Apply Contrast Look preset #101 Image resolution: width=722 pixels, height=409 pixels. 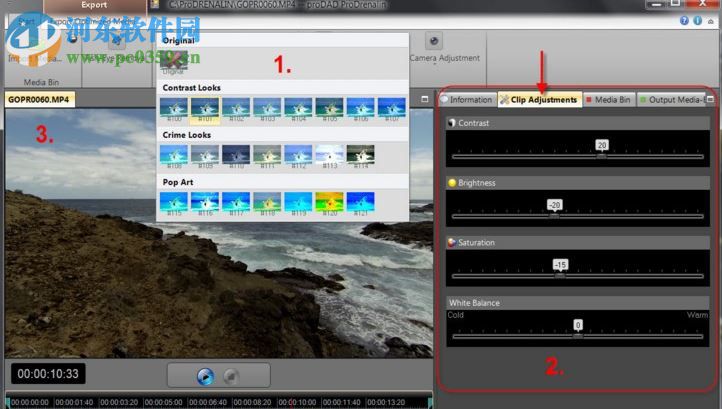click(206, 106)
